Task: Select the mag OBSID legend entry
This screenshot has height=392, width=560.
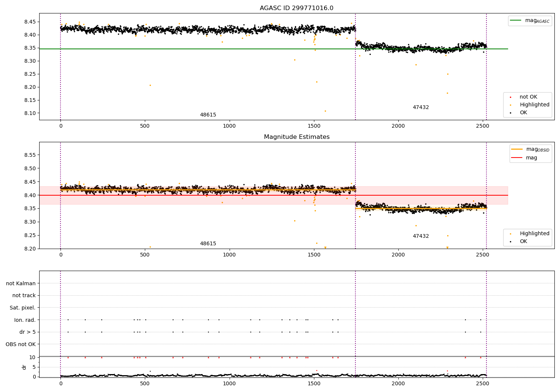Action: coord(531,149)
